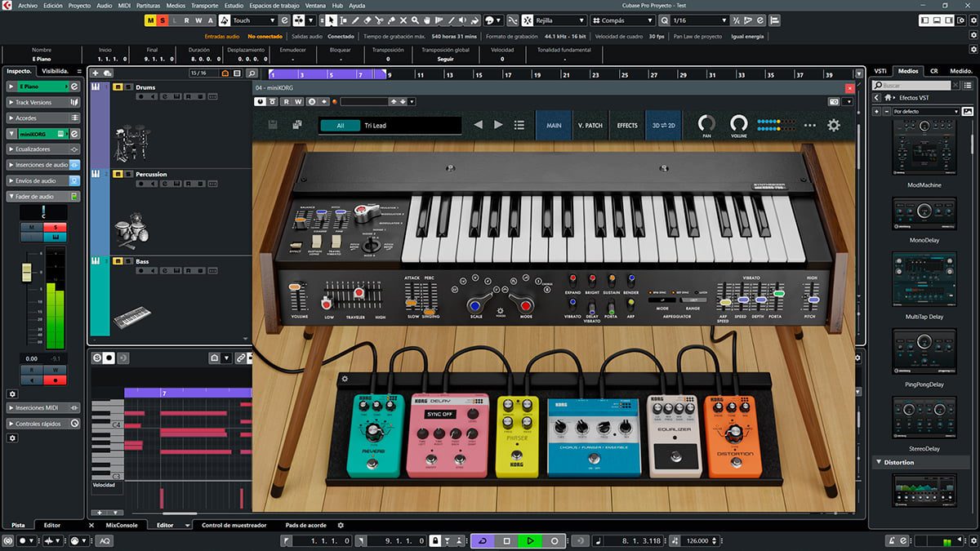Image resolution: width=980 pixels, height=551 pixels.
Task: Click the Mute state M button in toolbar
Action: (150, 20)
